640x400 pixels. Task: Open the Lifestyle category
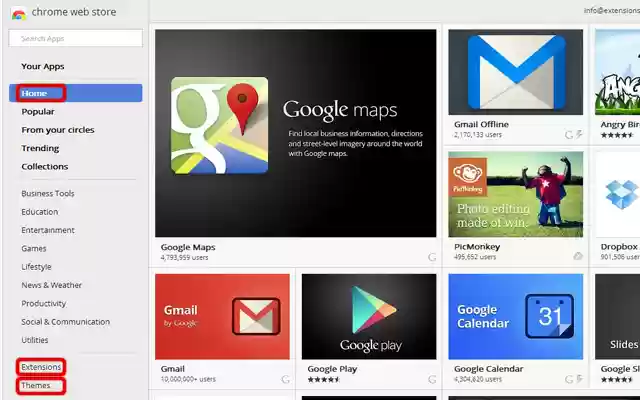click(36, 267)
